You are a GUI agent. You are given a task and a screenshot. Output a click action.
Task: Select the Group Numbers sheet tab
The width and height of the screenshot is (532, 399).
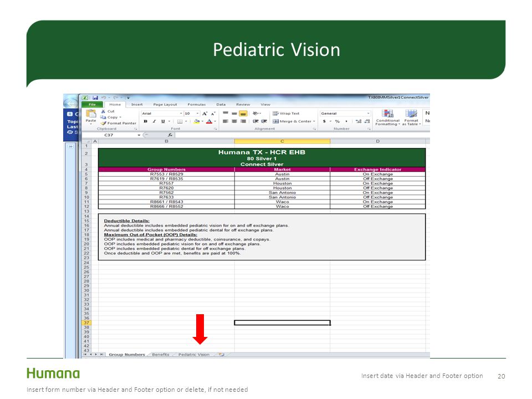point(127,355)
